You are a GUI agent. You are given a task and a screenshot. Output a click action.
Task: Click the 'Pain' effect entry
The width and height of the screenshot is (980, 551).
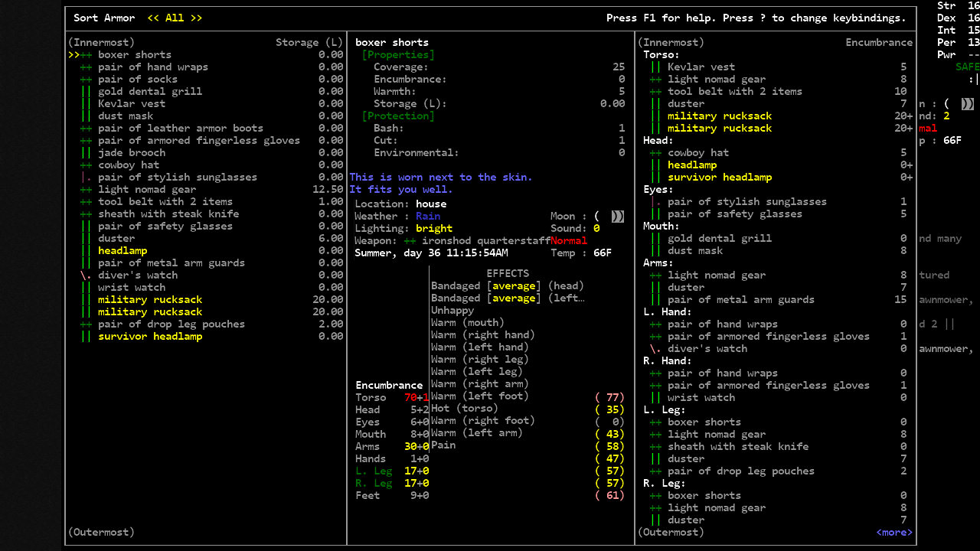click(x=443, y=445)
